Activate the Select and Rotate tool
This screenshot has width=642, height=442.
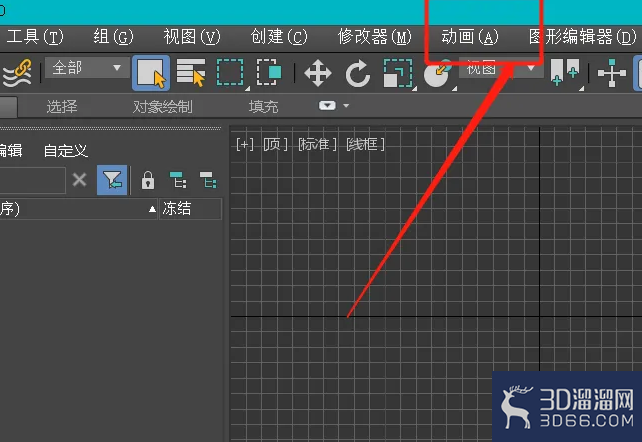(x=357, y=73)
